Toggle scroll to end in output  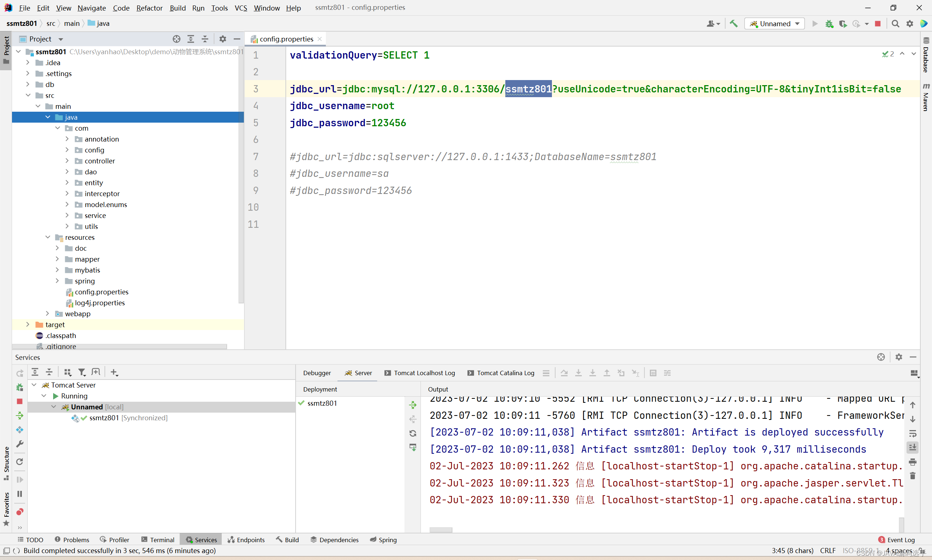[x=913, y=448]
